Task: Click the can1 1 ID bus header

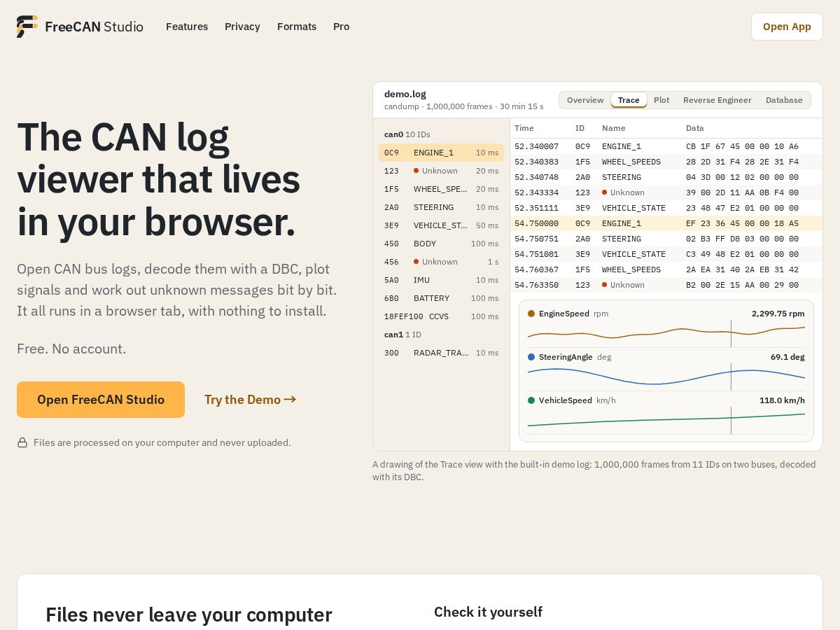Action: pyautogui.click(x=402, y=335)
